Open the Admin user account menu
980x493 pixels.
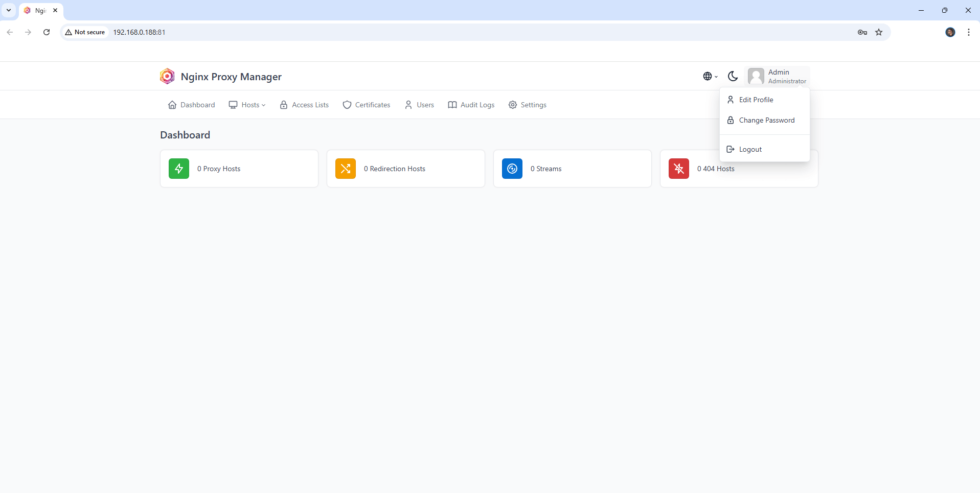click(778, 76)
